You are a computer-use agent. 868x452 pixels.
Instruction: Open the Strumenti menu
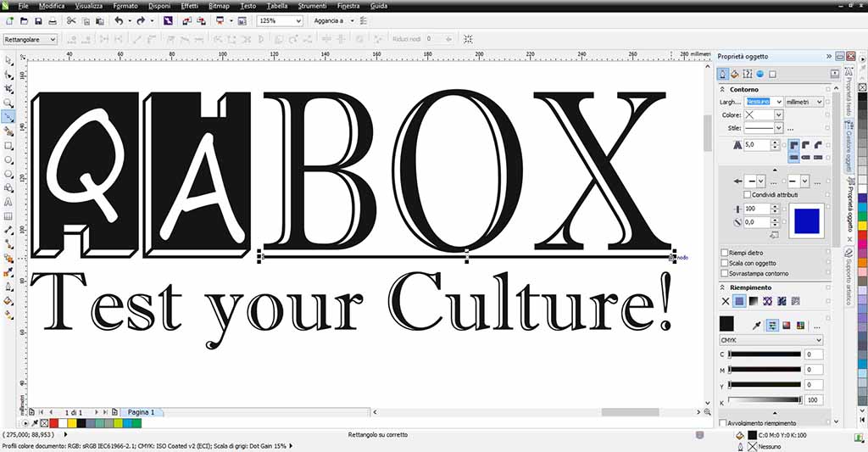(x=313, y=6)
